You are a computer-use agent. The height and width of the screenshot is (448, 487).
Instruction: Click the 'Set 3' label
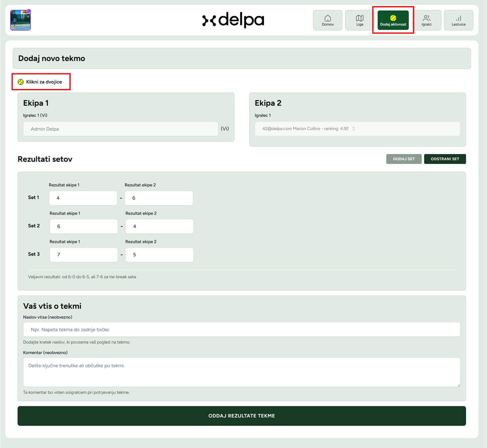[34, 254]
